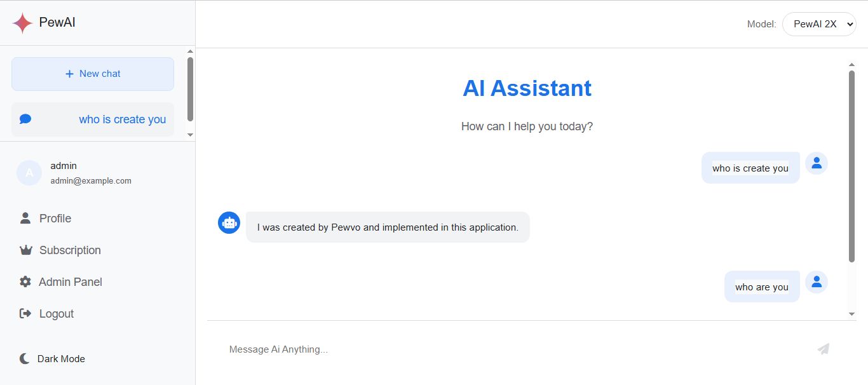Click the paper plane send icon
The height and width of the screenshot is (385, 868).
[x=823, y=349]
